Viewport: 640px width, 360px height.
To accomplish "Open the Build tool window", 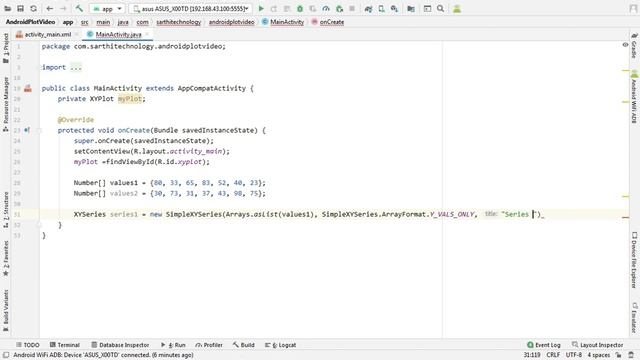I will (x=244, y=345).
